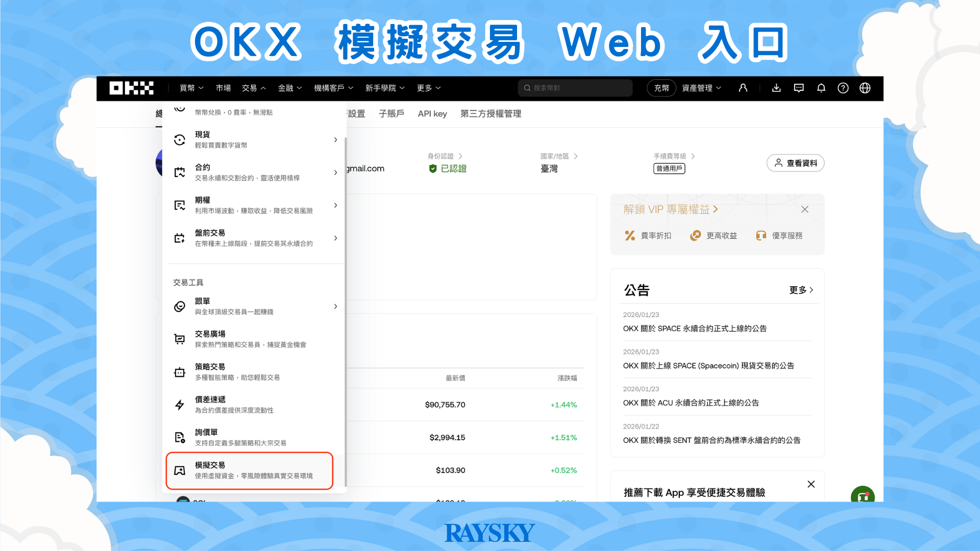Click the 策略交易 bot icon
The height and width of the screenshot is (551, 980).
click(x=180, y=372)
